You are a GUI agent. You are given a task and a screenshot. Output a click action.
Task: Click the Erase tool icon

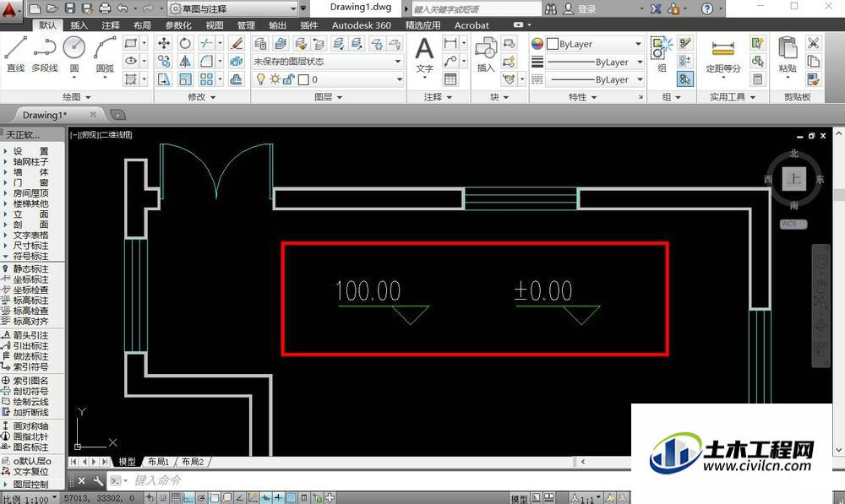[x=236, y=44]
